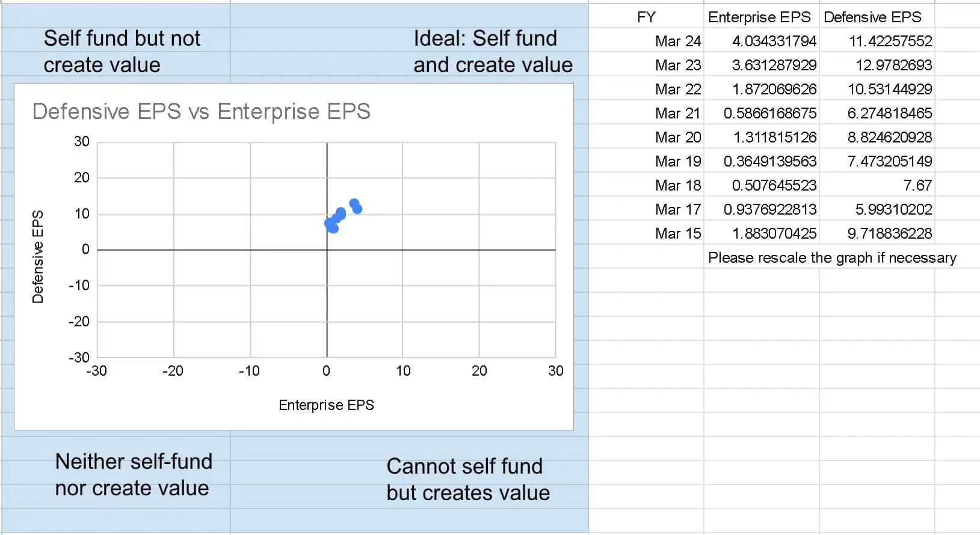Select the Enterprise EPS column header cell
This screenshot has height=535, width=980.
[761, 17]
